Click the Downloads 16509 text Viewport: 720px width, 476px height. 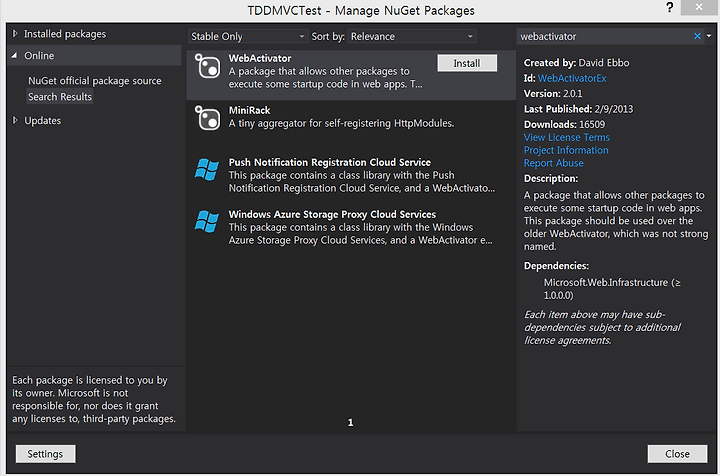[x=564, y=124]
